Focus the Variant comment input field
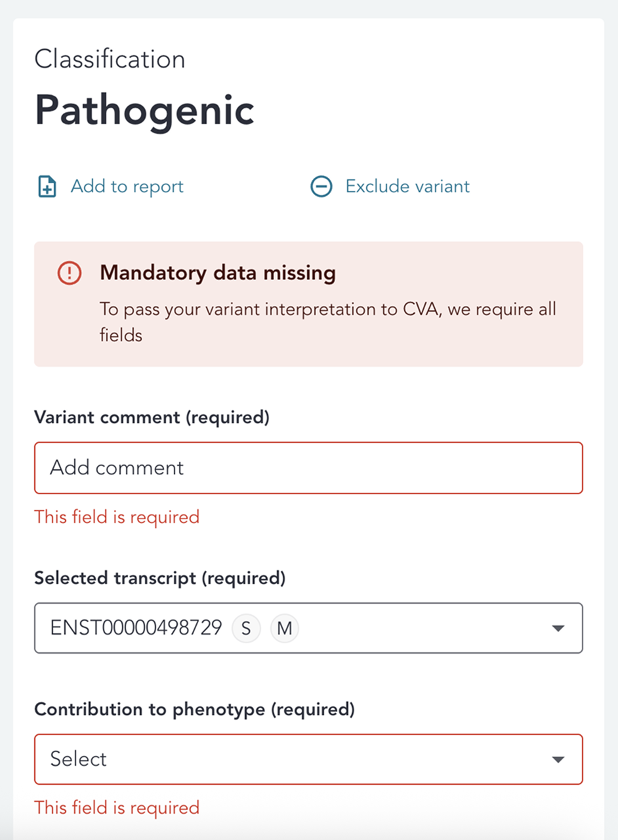The width and height of the screenshot is (618, 840). pyautogui.click(x=308, y=468)
